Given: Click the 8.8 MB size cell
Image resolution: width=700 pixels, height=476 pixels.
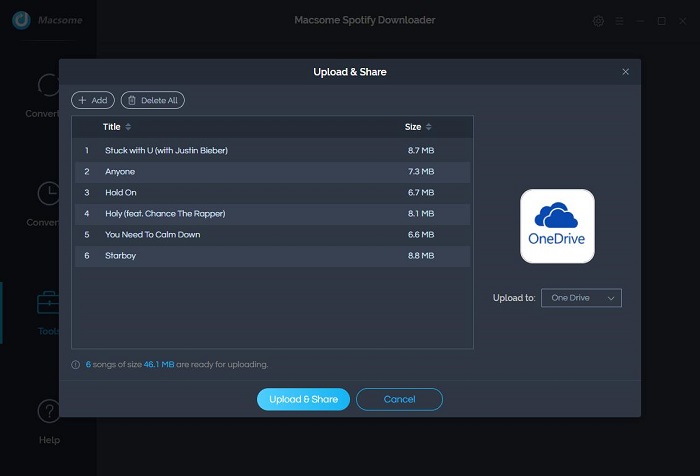Looking at the screenshot, I should 421,256.
